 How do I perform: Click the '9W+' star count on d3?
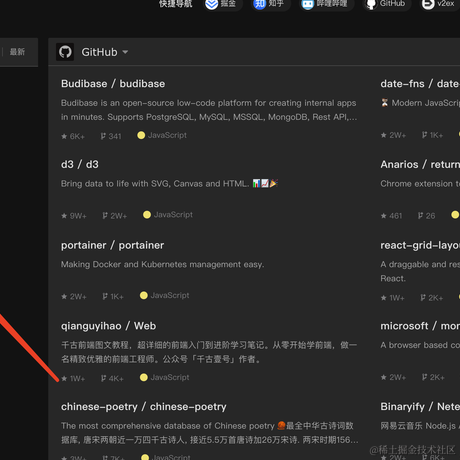click(78, 216)
